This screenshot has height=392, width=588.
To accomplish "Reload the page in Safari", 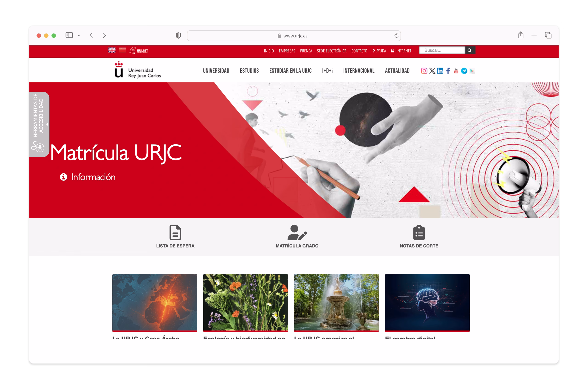I will (396, 35).
